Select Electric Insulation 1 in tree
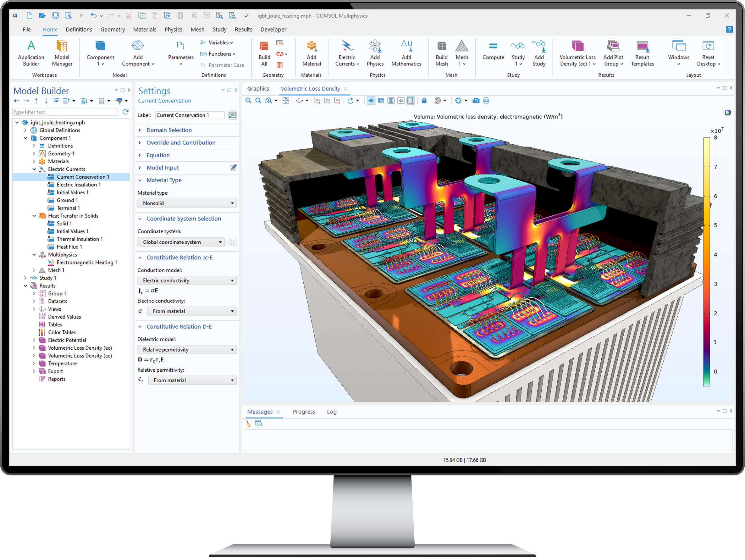This screenshot has width=745, height=560. (x=79, y=185)
